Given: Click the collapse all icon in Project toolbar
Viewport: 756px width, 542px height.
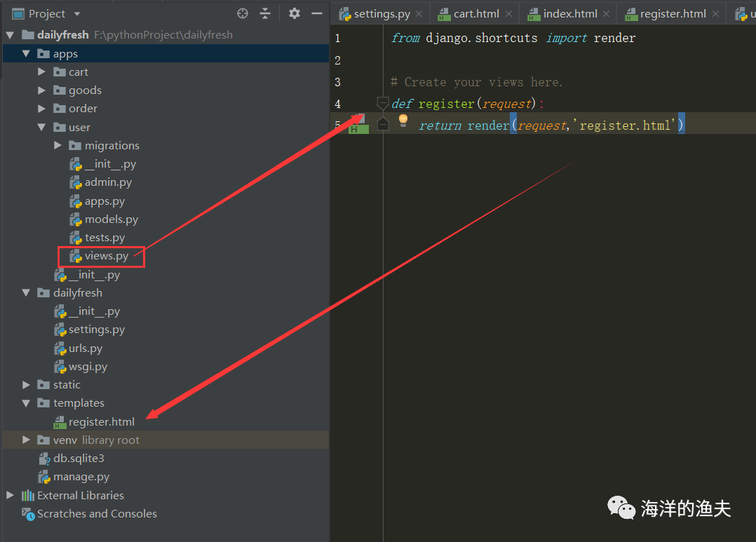Looking at the screenshot, I should point(265,13).
